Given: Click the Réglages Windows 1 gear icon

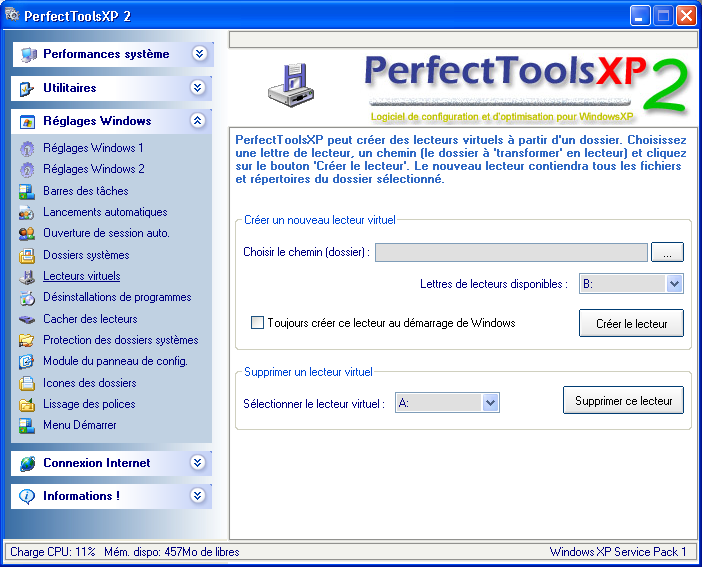Looking at the screenshot, I should [x=27, y=148].
